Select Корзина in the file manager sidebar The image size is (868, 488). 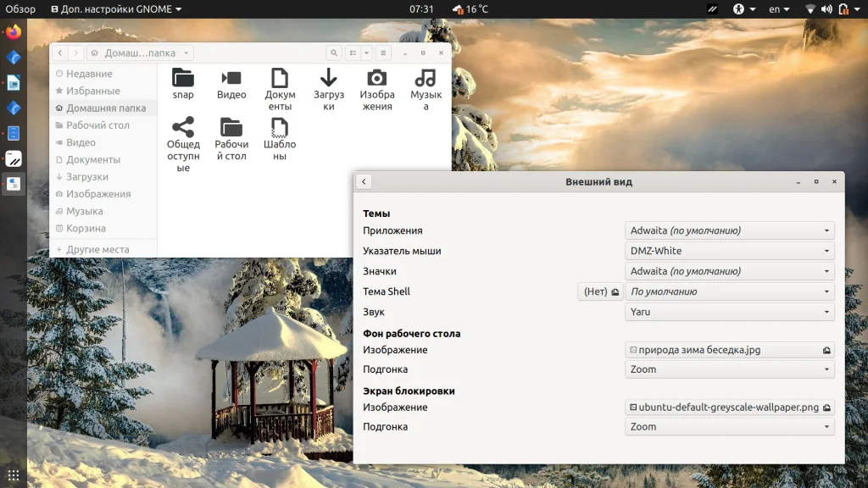[x=86, y=229]
